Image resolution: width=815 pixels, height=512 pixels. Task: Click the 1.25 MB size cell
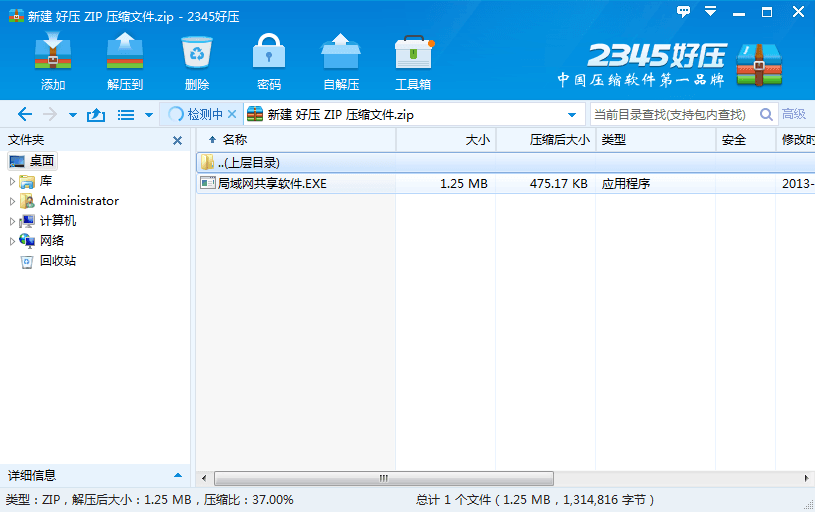tap(464, 183)
